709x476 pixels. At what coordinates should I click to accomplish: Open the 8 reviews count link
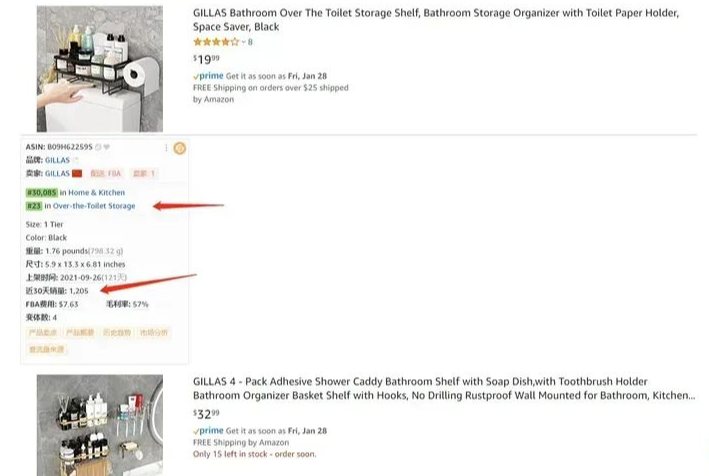click(x=250, y=42)
